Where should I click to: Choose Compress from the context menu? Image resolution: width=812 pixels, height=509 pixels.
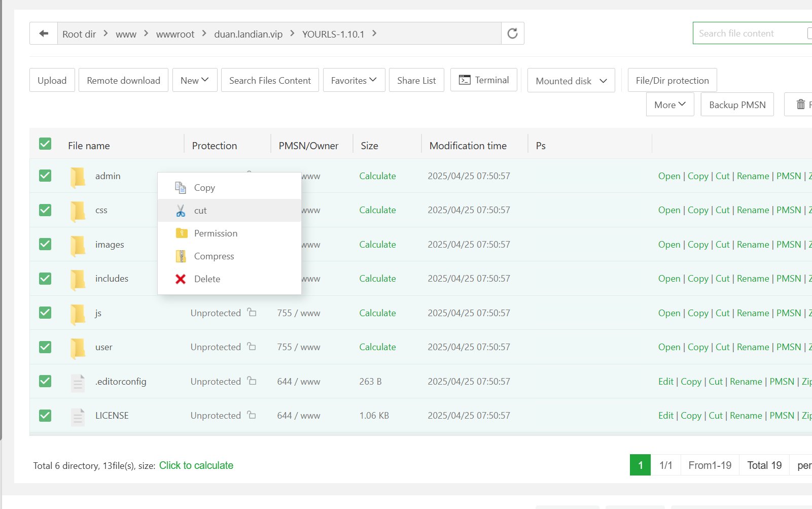214,256
